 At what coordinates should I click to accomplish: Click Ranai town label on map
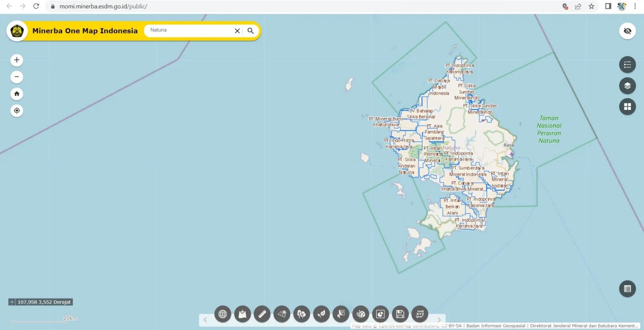pyautogui.click(x=509, y=145)
